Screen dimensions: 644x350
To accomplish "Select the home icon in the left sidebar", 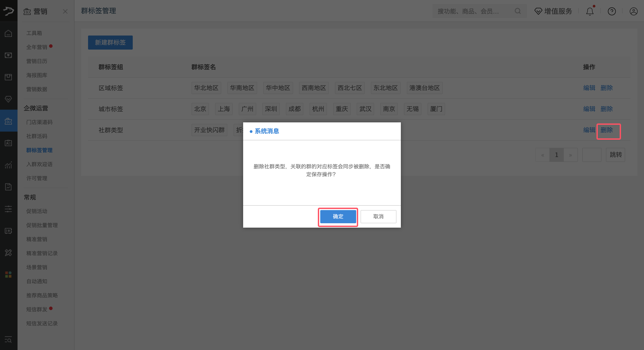I will coord(8,33).
